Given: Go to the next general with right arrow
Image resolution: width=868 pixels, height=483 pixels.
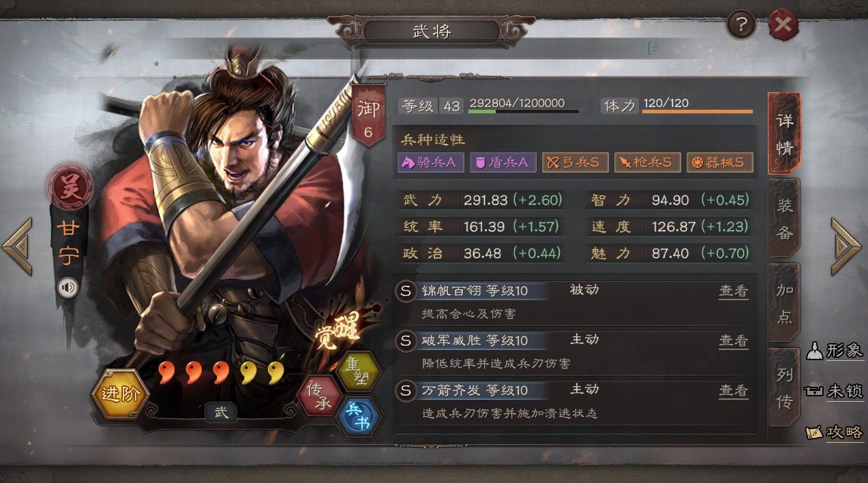Looking at the screenshot, I should (848, 246).
